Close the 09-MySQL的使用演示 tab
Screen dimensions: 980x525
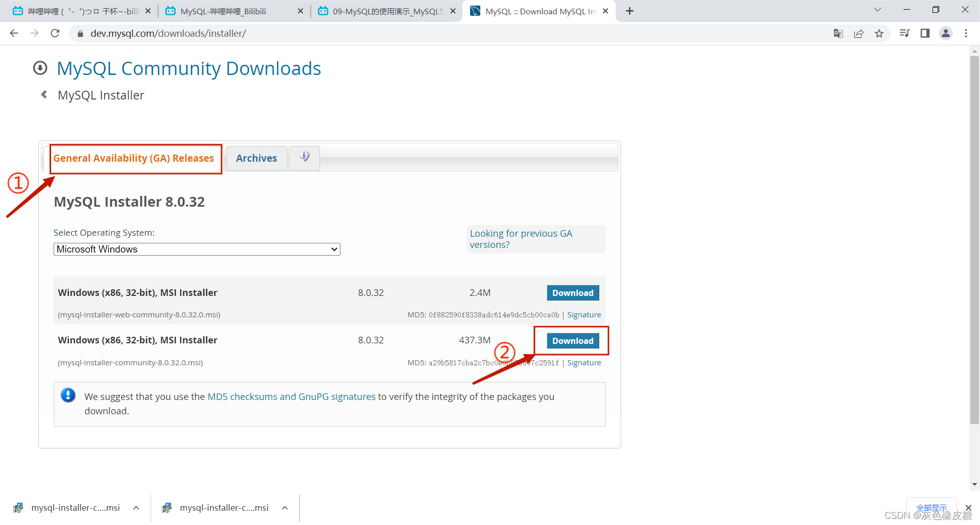coord(453,11)
